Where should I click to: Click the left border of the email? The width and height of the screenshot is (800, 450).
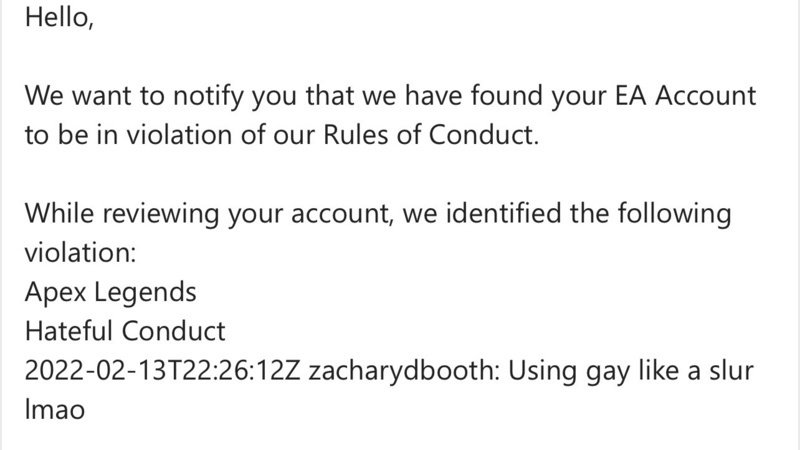5,225
